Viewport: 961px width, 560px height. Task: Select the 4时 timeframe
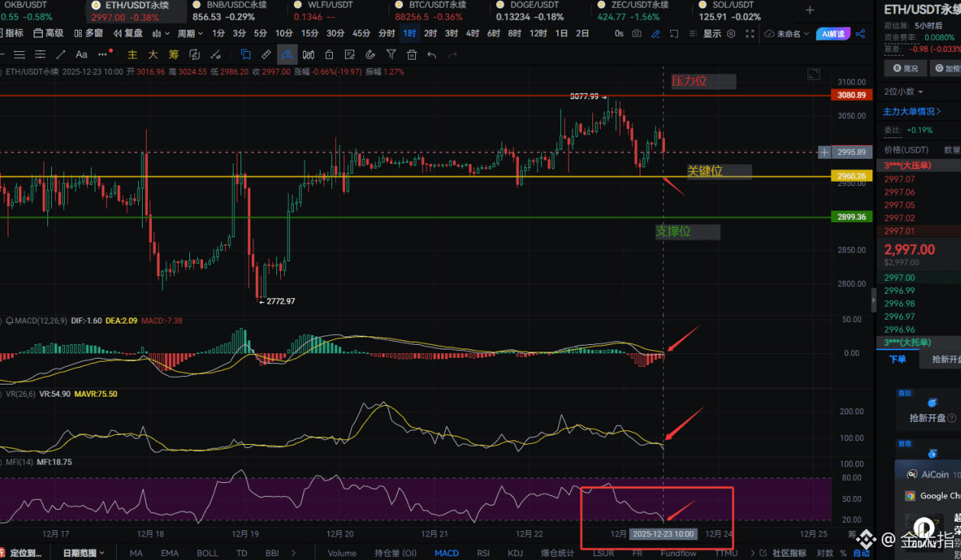tap(472, 34)
